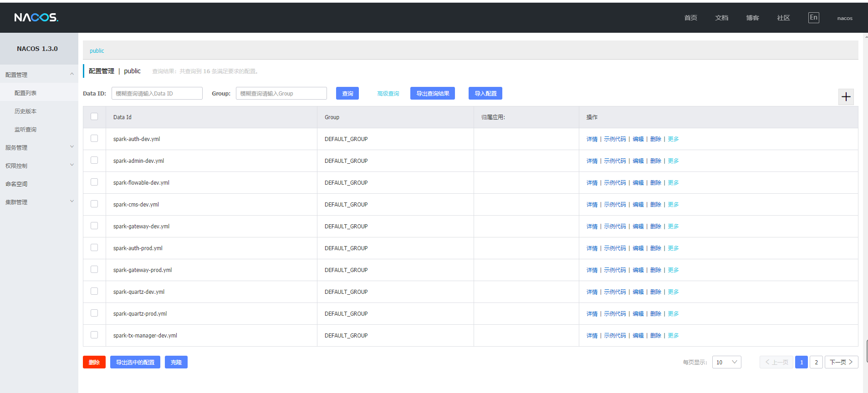The height and width of the screenshot is (393, 868).
Task: Click 下一页 next page button
Action: point(841,362)
